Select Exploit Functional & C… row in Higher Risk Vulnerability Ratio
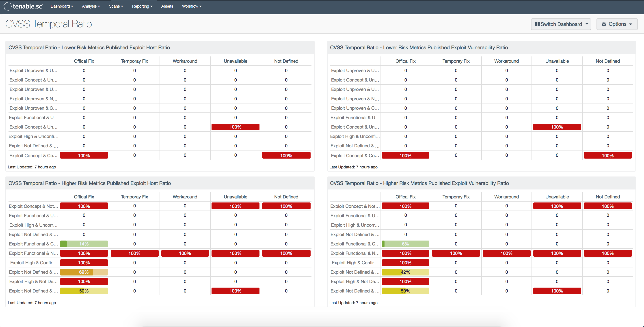This screenshot has height=327, width=644. [x=481, y=244]
